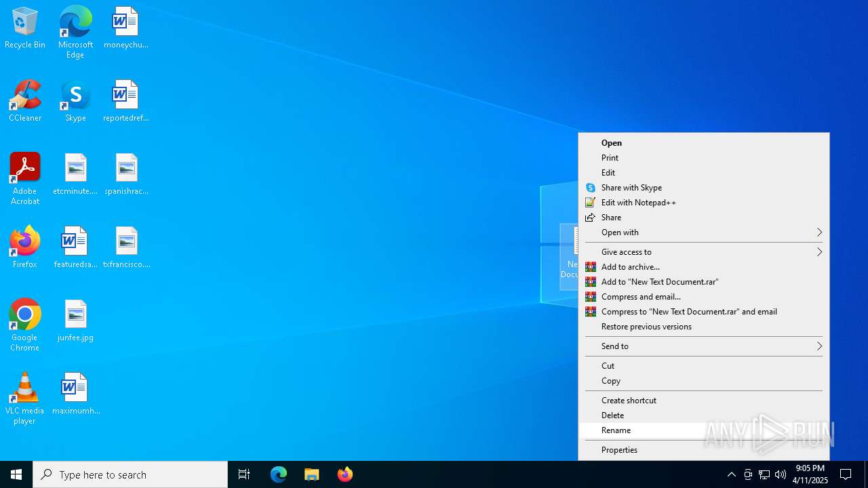Select the Skype desktop shortcut
868x488 pixels.
(75, 102)
